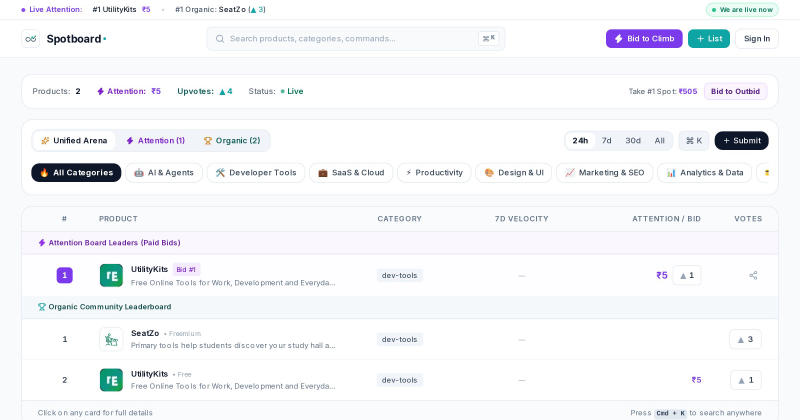800x420 pixels.
Task: Open the command K shortcut button beside Submit
Action: 694,141
